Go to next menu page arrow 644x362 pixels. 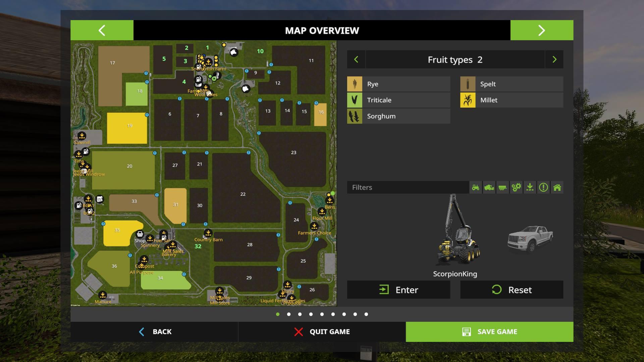click(542, 30)
